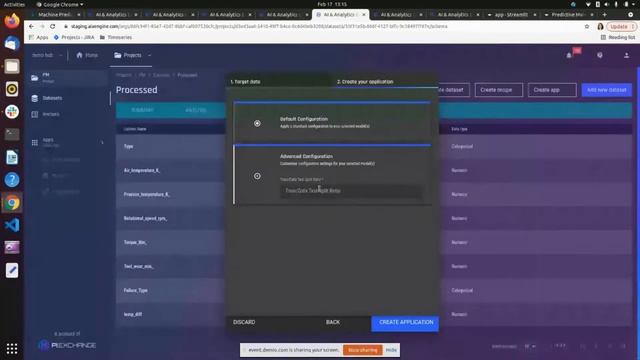Select the Air_temperature_K_ row

tap(374, 170)
